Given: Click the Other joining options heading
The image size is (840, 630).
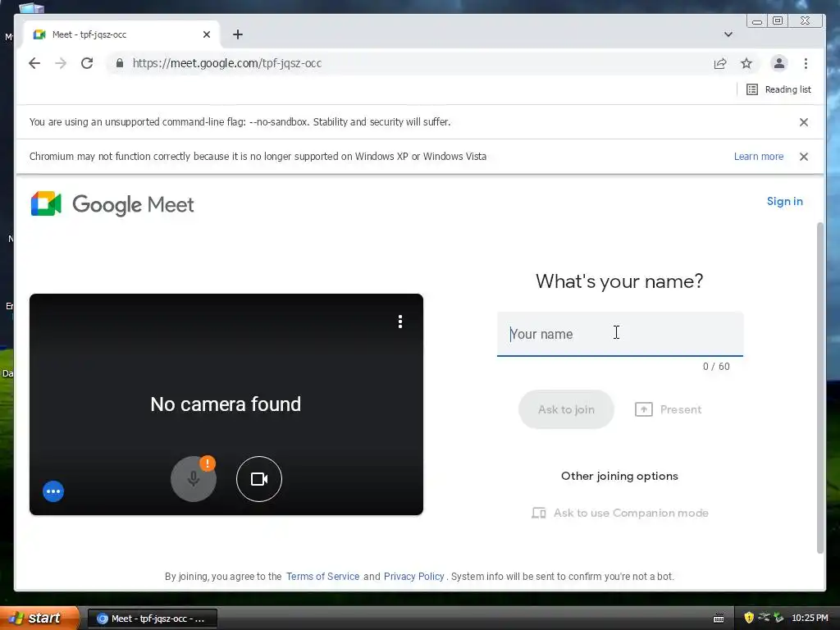Looking at the screenshot, I should pyautogui.click(x=619, y=476).
